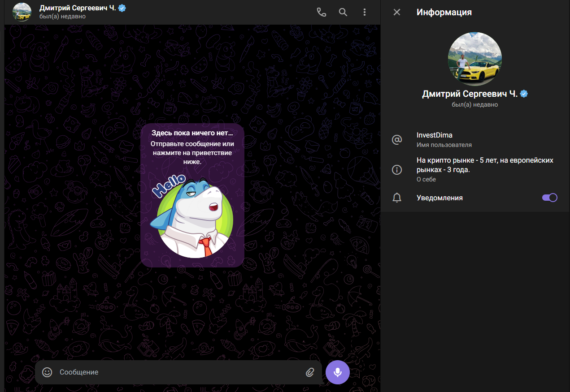Open the emoji picker smiley icon
Screen dimensions: 570x392
47,372
